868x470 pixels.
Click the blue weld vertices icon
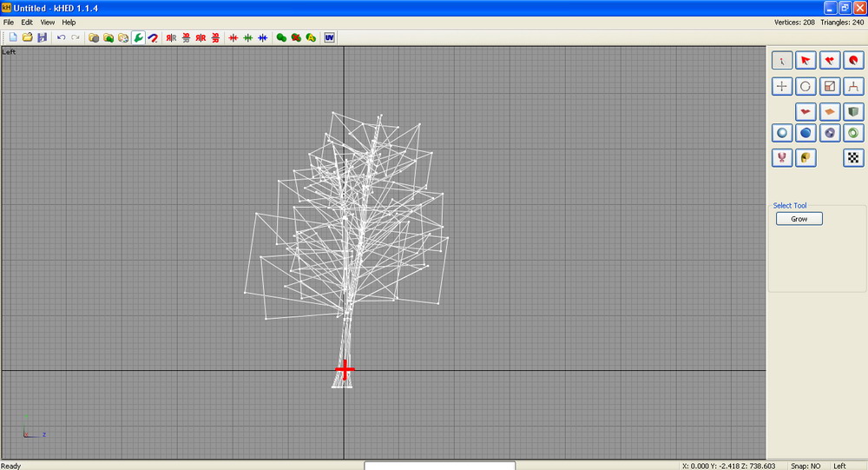coord(263,37)
